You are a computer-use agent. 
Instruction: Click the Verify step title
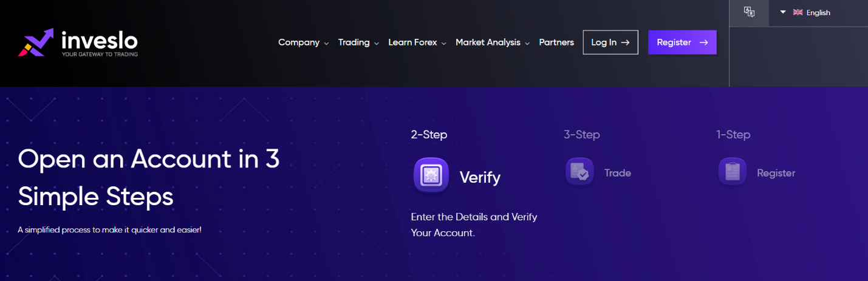(x=480, y=177)
